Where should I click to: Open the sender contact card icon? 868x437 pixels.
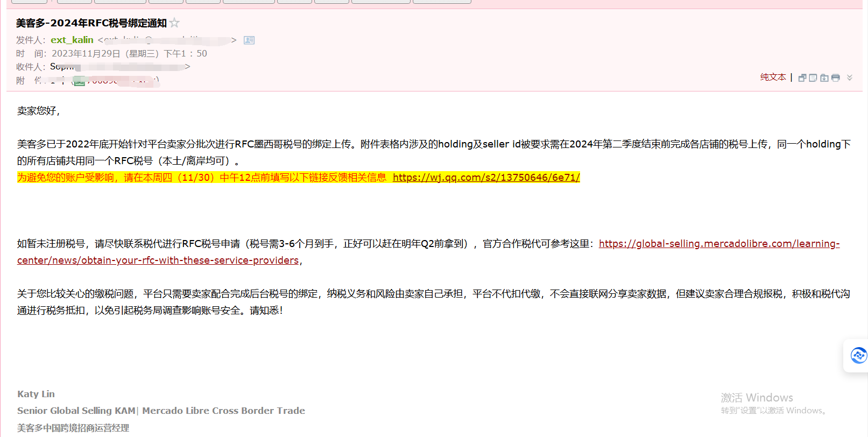pyautogui.click(x=249, y=40)
